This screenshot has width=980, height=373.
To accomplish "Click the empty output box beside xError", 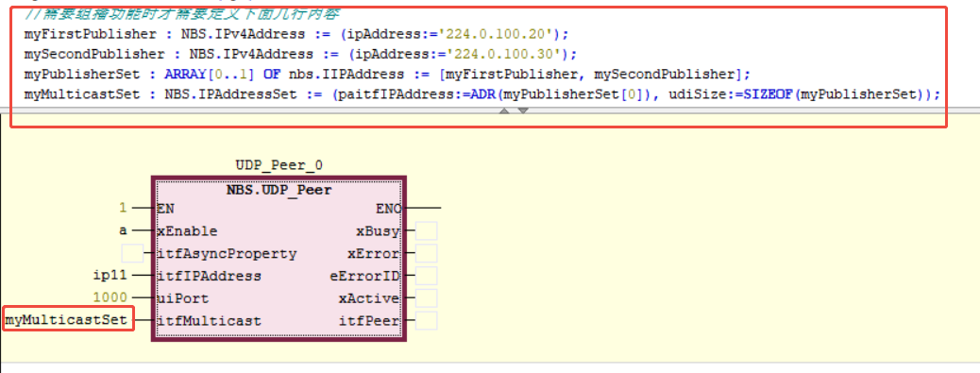I will point(426,253).
